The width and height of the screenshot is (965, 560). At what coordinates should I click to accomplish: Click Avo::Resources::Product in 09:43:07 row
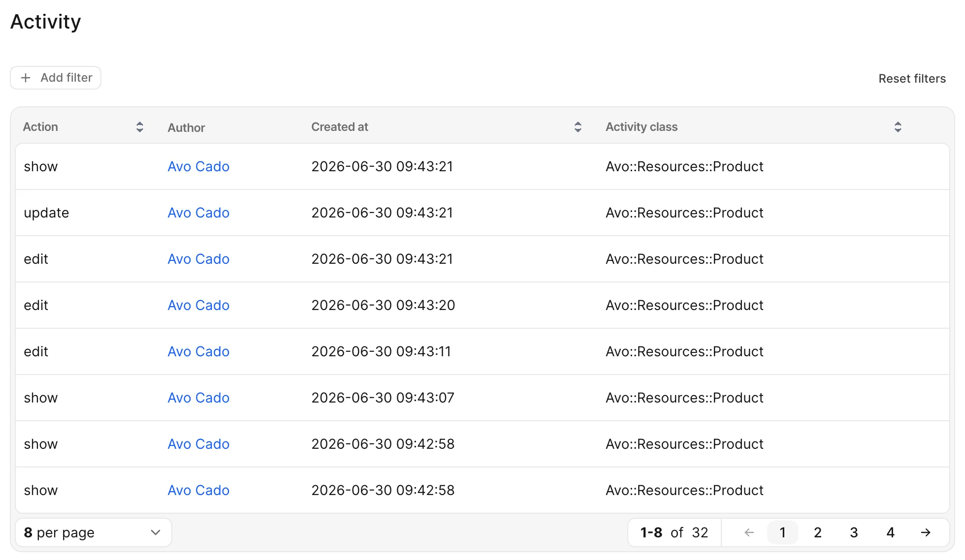click(x=684, y=398)
